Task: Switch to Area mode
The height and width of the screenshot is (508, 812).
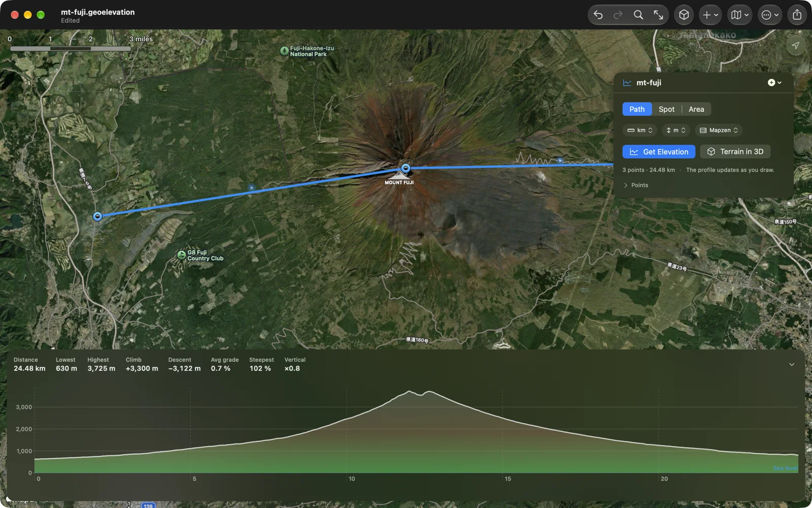Action: (696, 109)
